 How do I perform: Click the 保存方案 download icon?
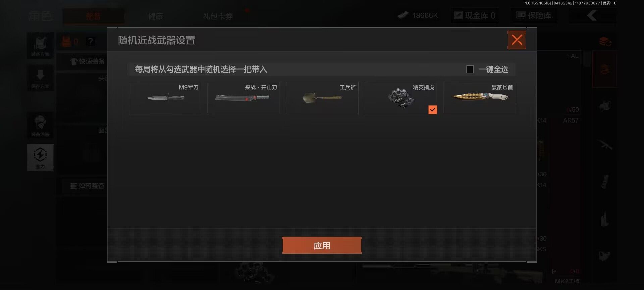pos(40,78)
